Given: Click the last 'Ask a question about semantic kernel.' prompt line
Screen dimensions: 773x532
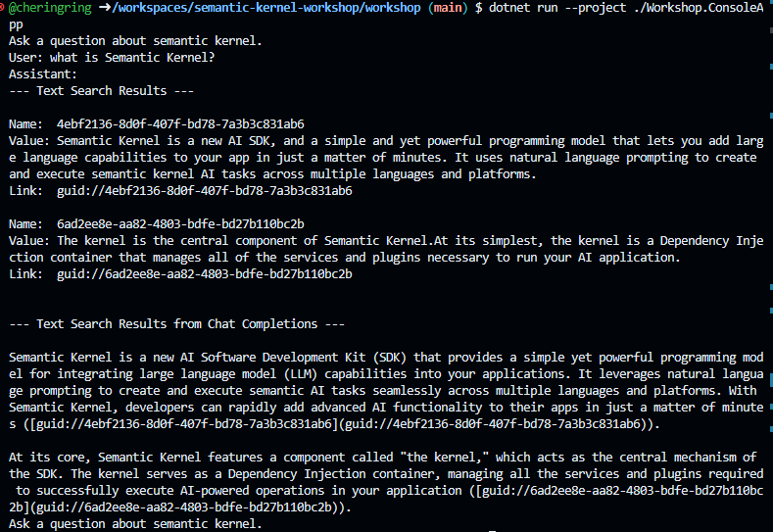Looking at the screenshot, I should [x=135, y=524].
